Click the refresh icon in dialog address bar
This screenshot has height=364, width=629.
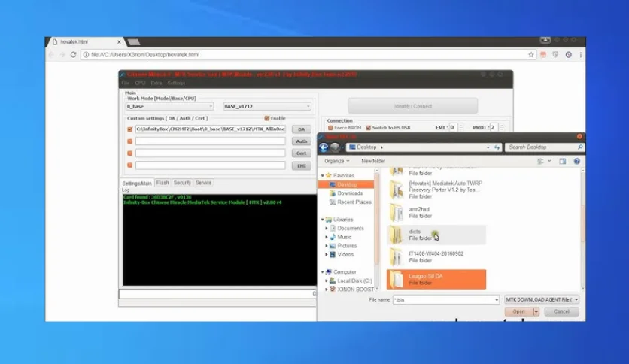point(497,147)
